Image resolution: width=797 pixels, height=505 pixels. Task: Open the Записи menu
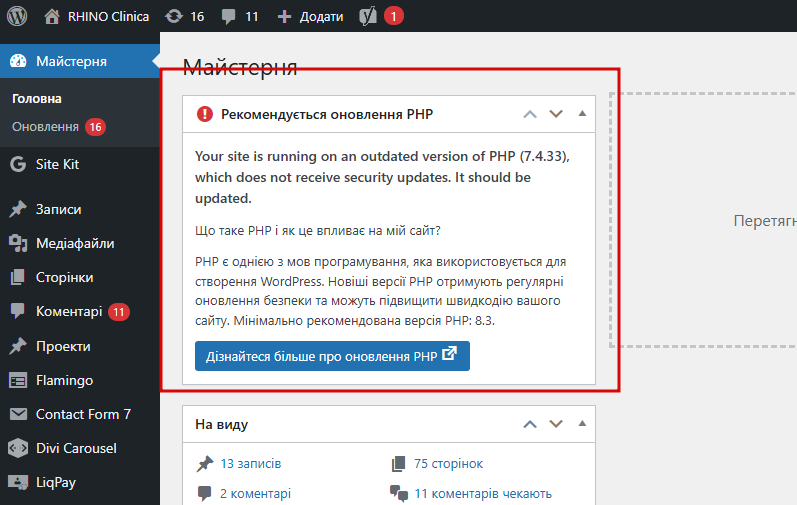[58, 209]
